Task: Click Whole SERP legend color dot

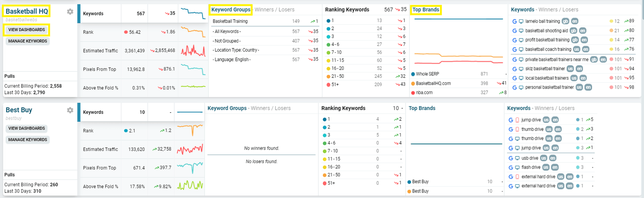Action: point(413,74)
